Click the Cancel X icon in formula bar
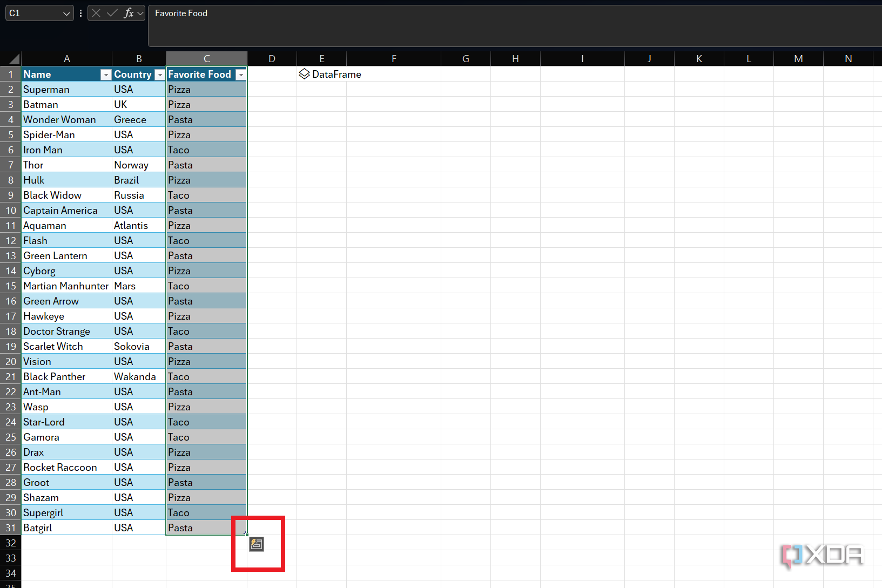The width and height of the screenshot is (882, 588). click(96, 13)
